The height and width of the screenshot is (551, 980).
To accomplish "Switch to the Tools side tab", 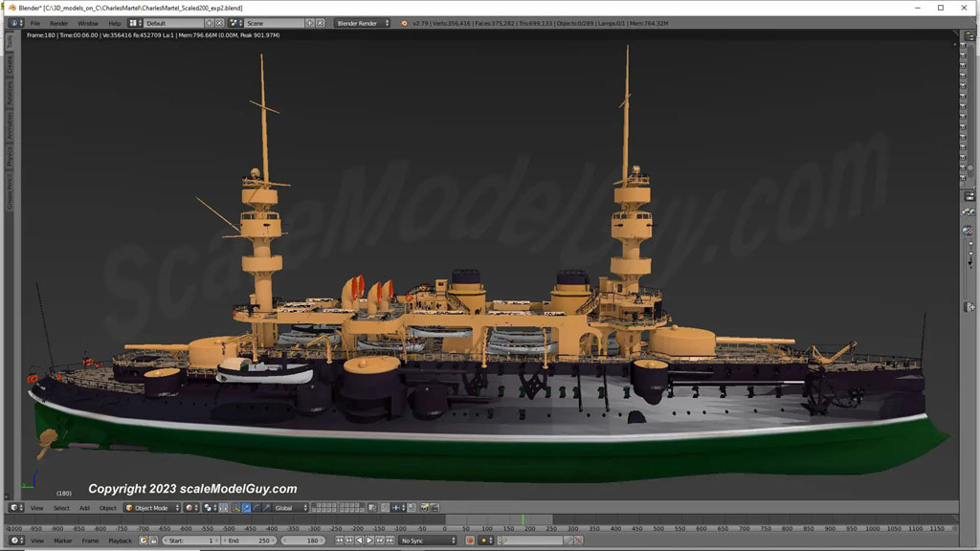I will [x=10, y=42].
